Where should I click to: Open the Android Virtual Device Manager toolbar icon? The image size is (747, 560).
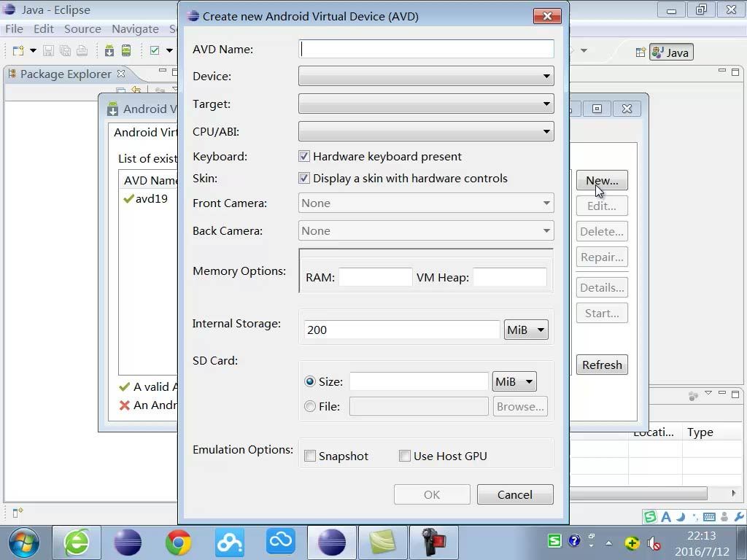click(126, 50)
